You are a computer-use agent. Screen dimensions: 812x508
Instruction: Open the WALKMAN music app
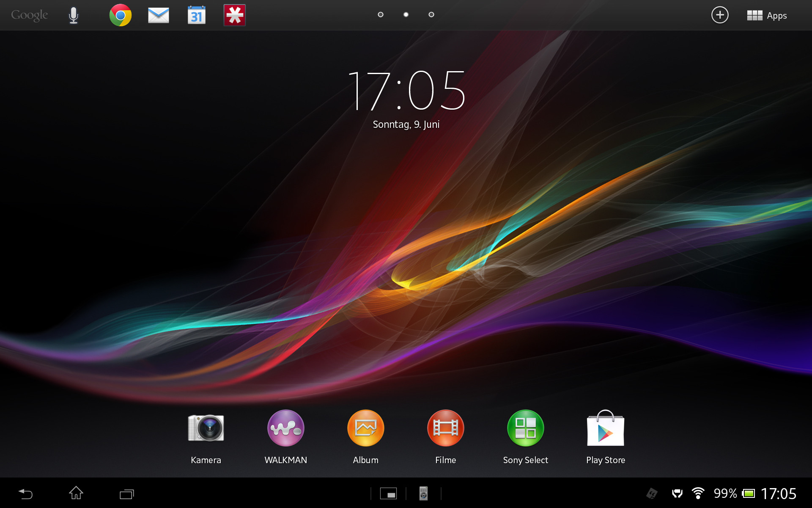pos(286,437)
